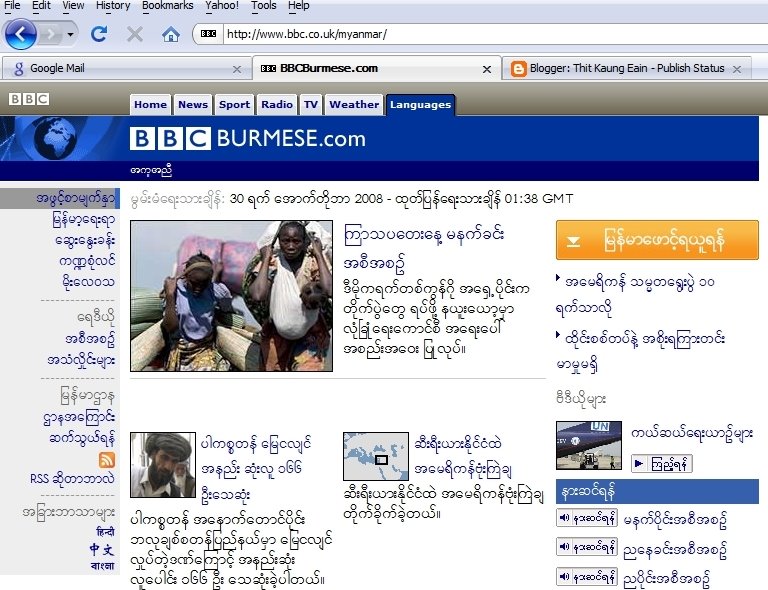Image resolution: width=768 pixels, height=590 pixels.
Task: Click the browser Forward arrow button
Action: point(50,34)
